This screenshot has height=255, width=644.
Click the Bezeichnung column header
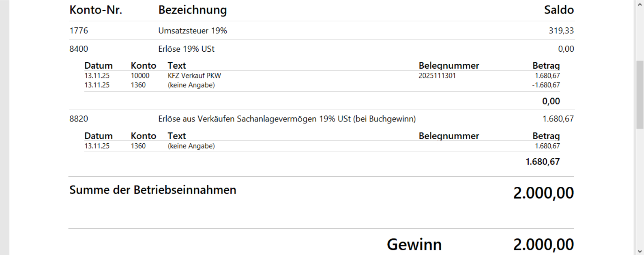pos(193,10)
